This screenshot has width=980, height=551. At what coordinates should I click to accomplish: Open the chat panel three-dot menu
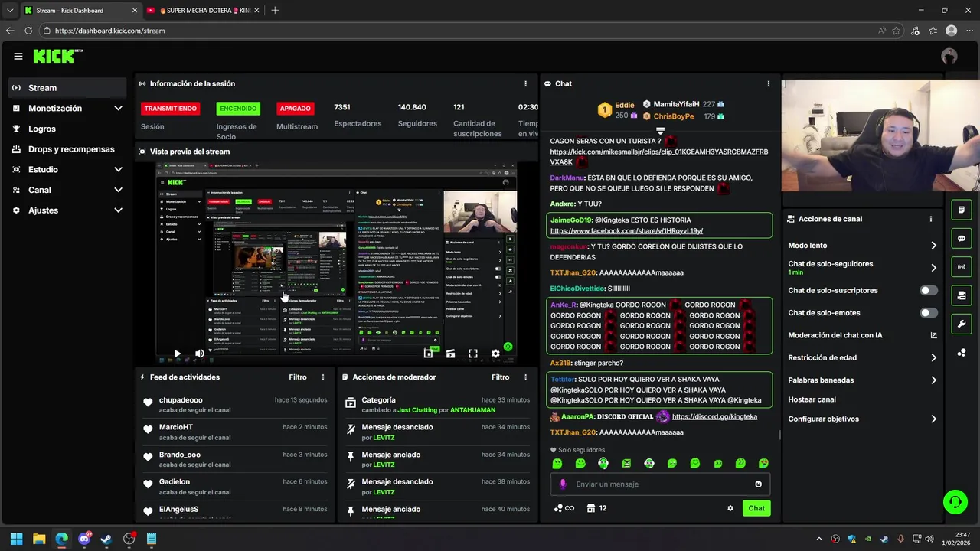(769, 83)
